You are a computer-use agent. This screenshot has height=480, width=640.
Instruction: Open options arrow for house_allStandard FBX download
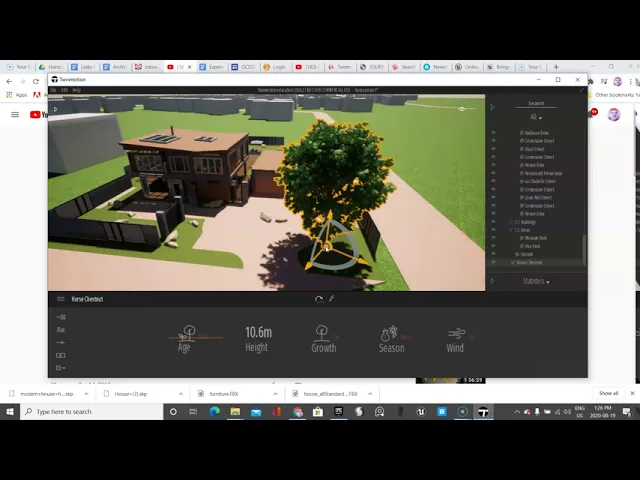[x=370, y=394]
